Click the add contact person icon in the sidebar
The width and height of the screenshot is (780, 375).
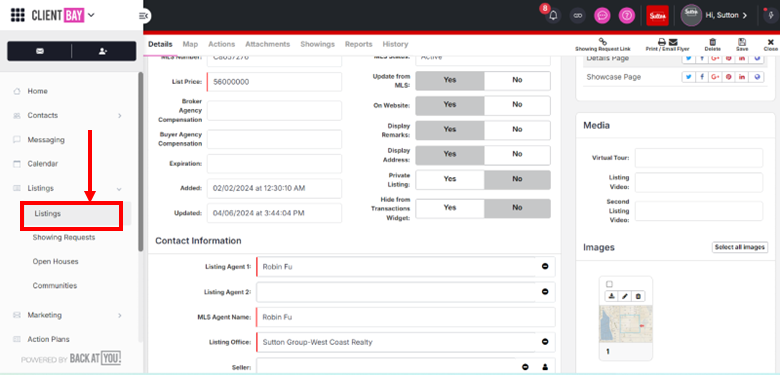click(103, 51)
